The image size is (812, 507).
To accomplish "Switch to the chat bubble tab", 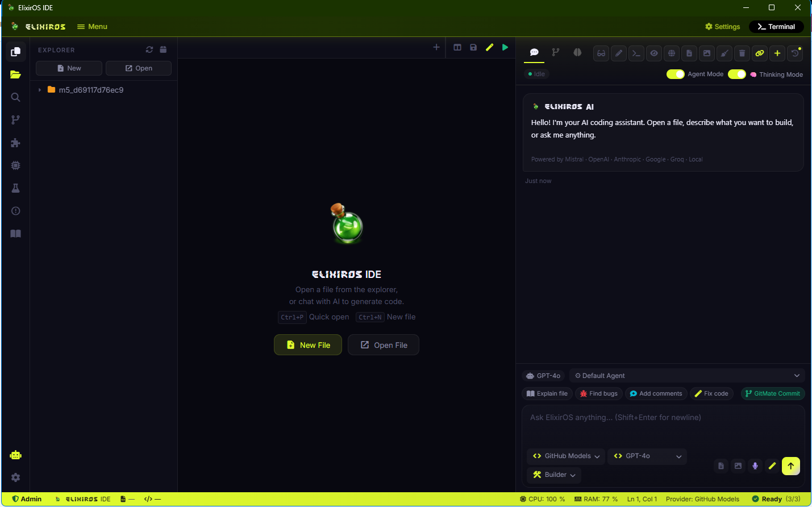I will click(x=534, y=52).
